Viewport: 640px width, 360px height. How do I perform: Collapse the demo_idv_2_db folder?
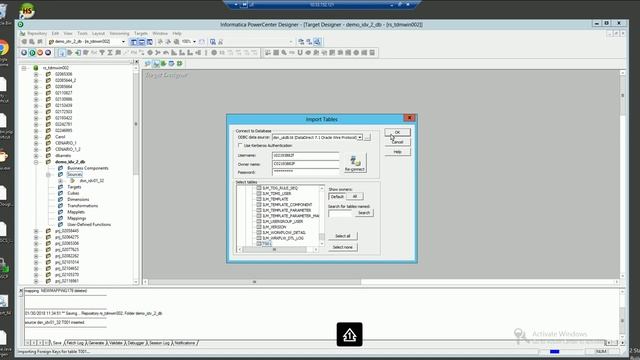[36, 162]
